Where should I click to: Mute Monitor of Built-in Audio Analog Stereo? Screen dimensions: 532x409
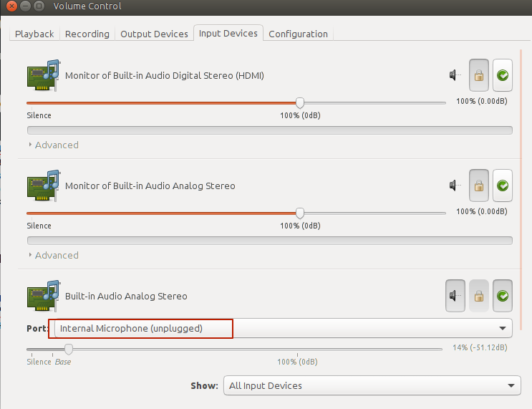[455, 186]
